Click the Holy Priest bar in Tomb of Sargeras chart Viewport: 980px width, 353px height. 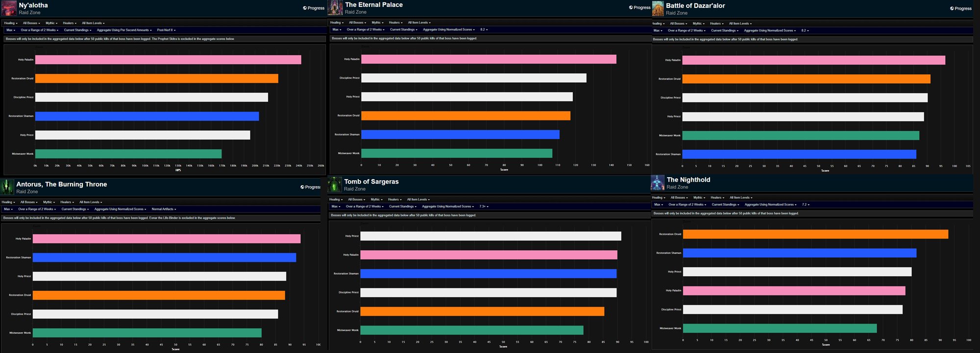pos(490,236)
